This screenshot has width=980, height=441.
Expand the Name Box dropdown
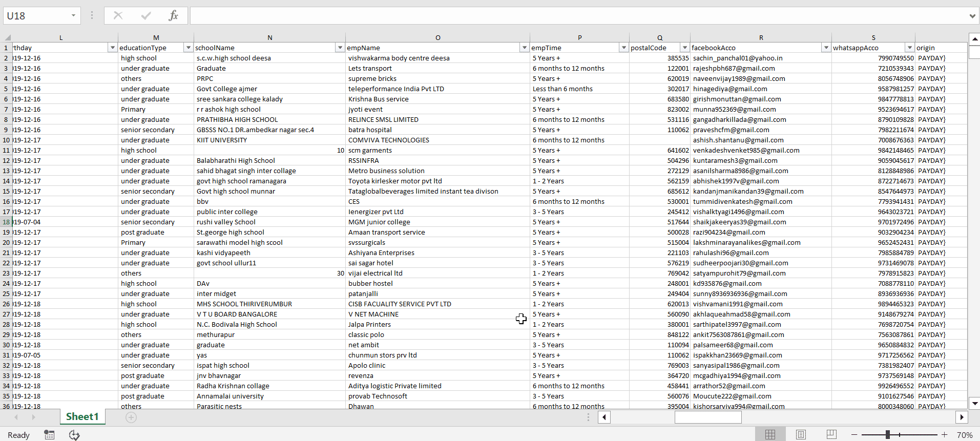[73, 15]
